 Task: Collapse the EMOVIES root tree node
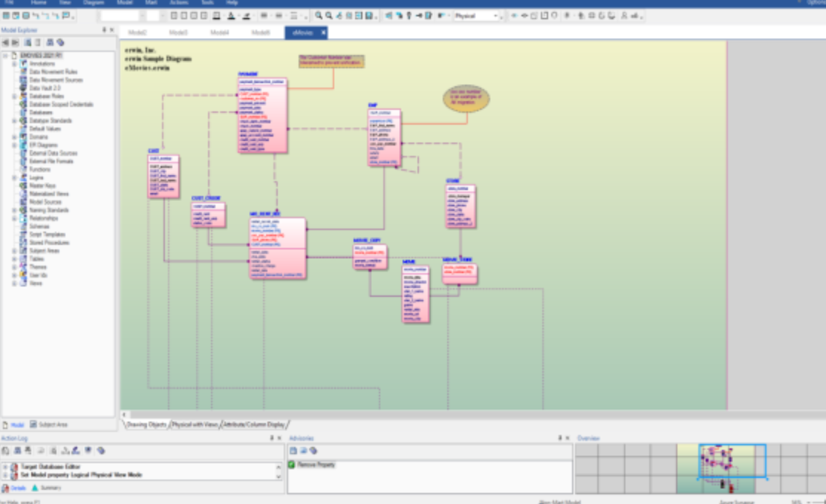click(5, 55)
